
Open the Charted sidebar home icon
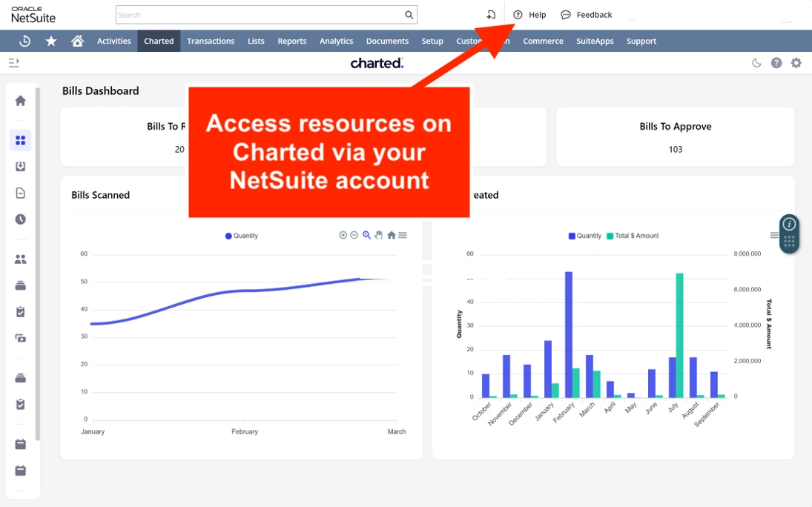pos(21,101)
